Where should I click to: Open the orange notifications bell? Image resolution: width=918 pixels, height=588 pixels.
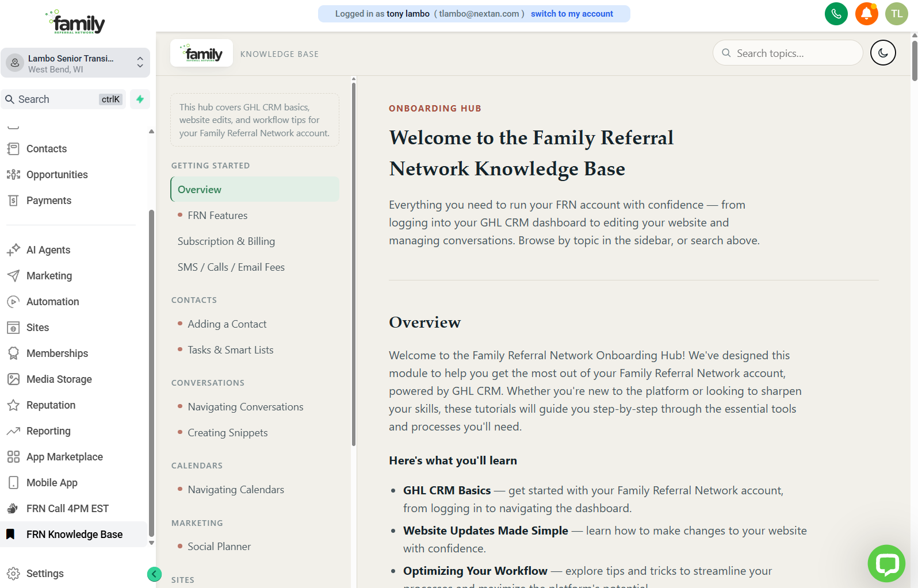[866, 14]
